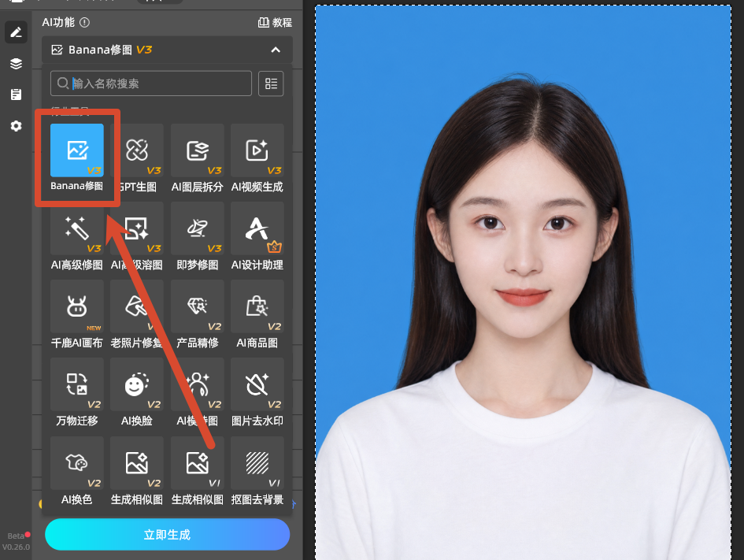Switch to the layers sidebar tab
The height and width of the screenshot is (560, 744).
[16, 64]
